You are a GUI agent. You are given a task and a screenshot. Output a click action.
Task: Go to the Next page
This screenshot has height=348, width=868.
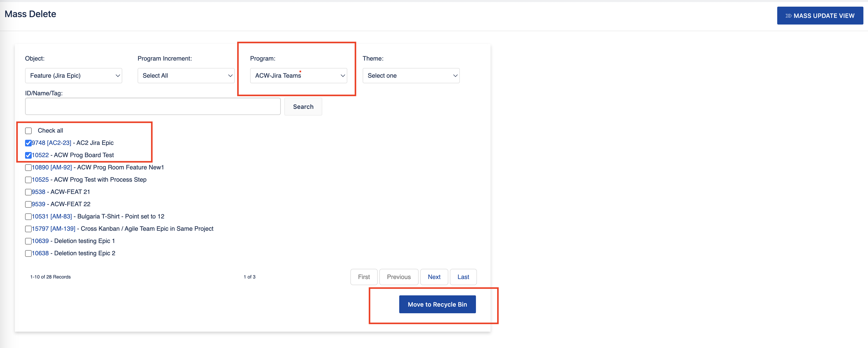pyautogui.click(x=434, y=277)
